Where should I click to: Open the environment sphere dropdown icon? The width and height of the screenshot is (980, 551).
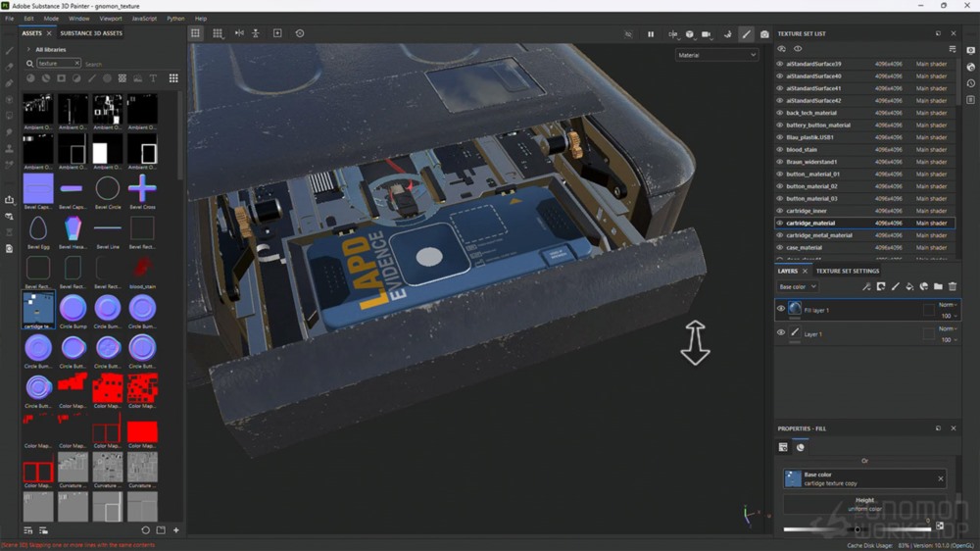click(x=689, y=33)
